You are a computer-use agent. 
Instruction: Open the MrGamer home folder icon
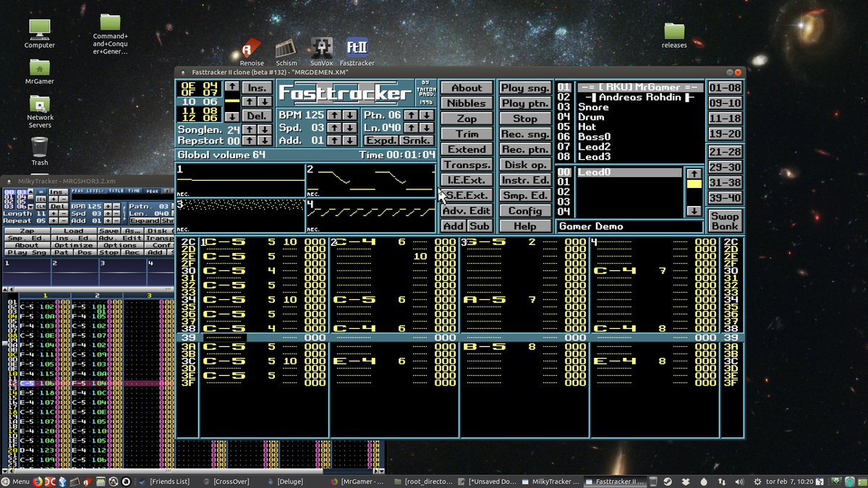tap(40, 72)
